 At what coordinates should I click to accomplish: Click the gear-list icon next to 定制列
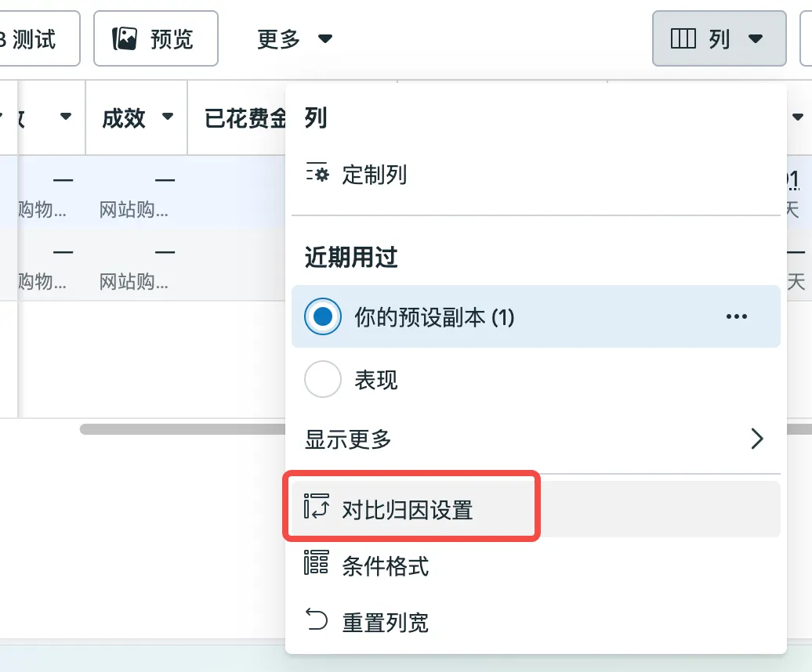(x=317, y=174)
